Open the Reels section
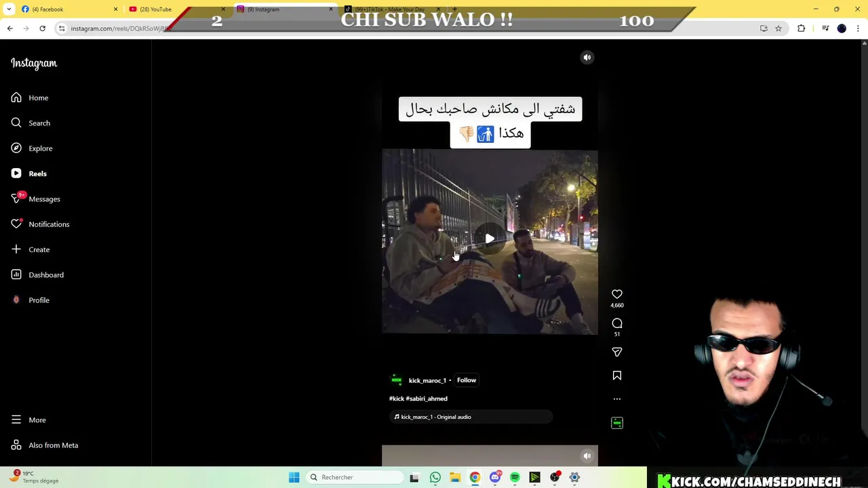 tap(29, 174)
